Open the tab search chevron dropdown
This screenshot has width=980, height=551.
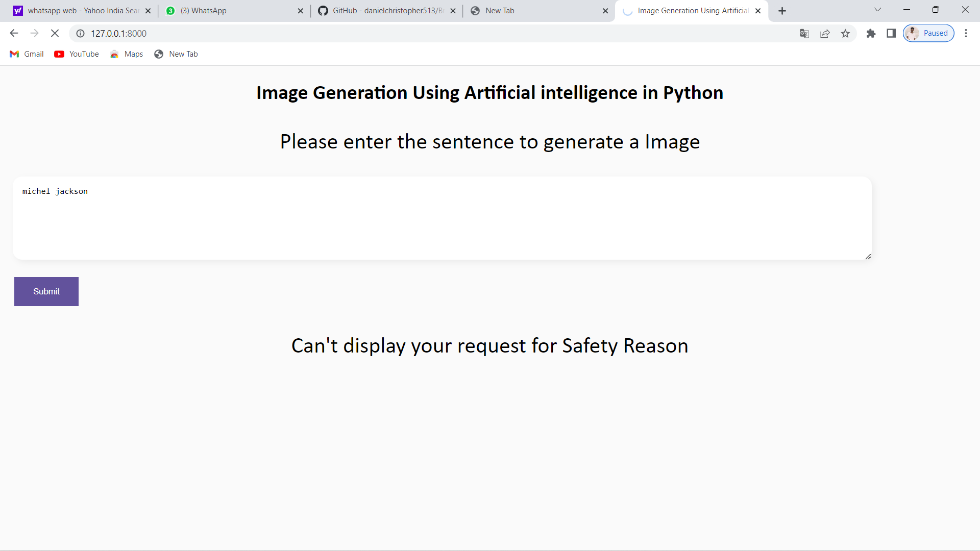pos(878,10)
